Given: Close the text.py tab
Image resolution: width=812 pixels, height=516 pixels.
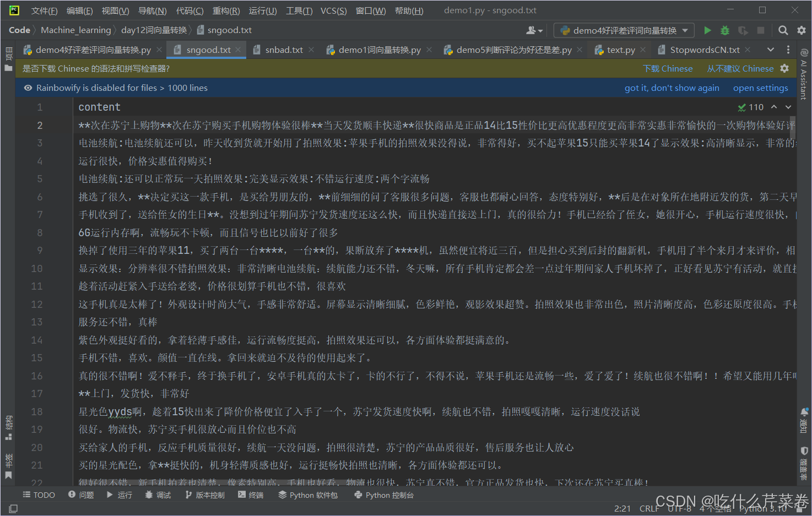Looking at the screenshot, I should (643, 50).
